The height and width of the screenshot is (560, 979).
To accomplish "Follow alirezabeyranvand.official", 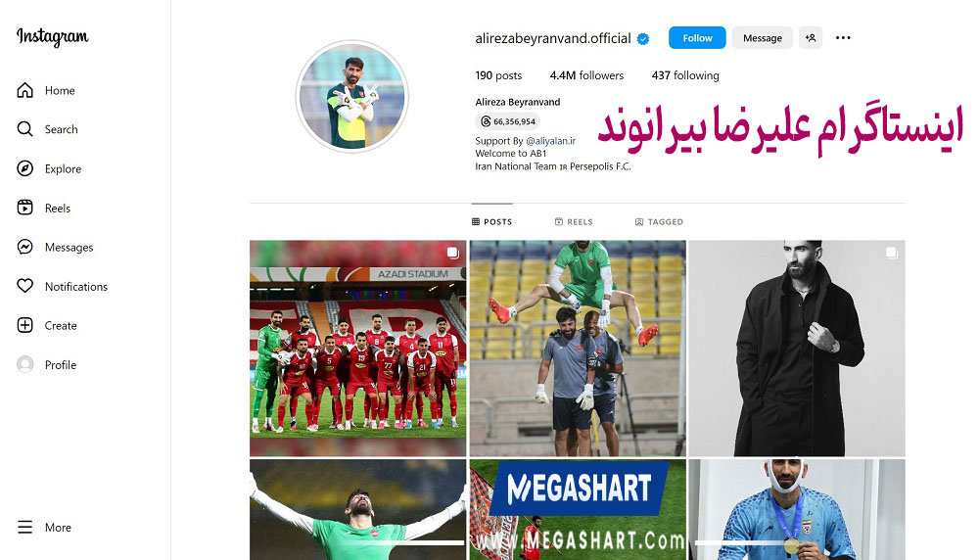I will click(x=697, y=37).
